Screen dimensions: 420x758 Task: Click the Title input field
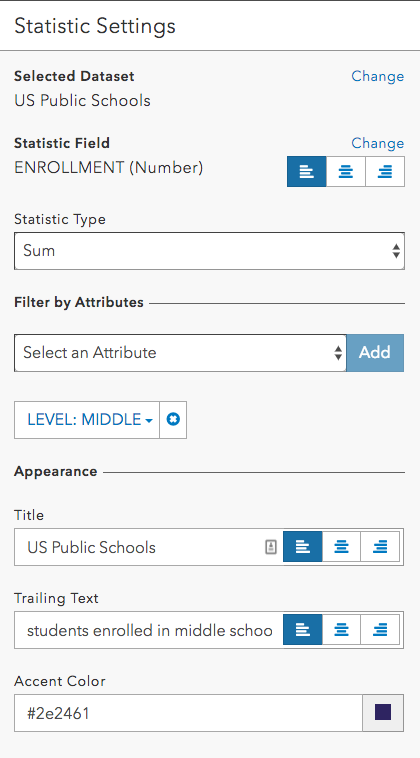(142, 547)
